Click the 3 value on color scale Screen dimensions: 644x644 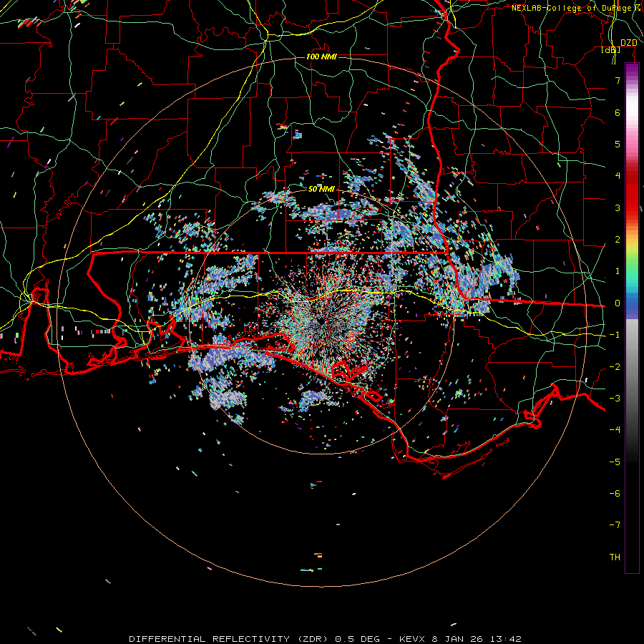pyautogui.click(x=618, y=208)
